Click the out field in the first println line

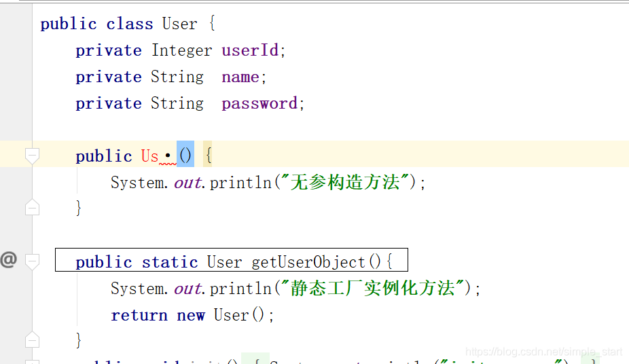pos(187,183)
